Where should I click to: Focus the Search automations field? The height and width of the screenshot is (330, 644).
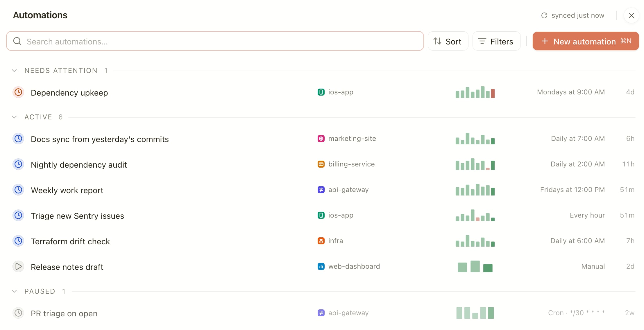(x=215, y=41)
